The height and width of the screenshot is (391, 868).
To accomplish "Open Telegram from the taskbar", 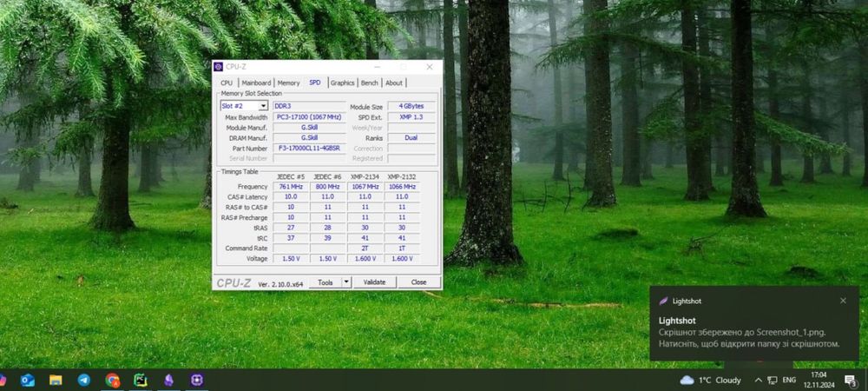I will tap(84, 380).
